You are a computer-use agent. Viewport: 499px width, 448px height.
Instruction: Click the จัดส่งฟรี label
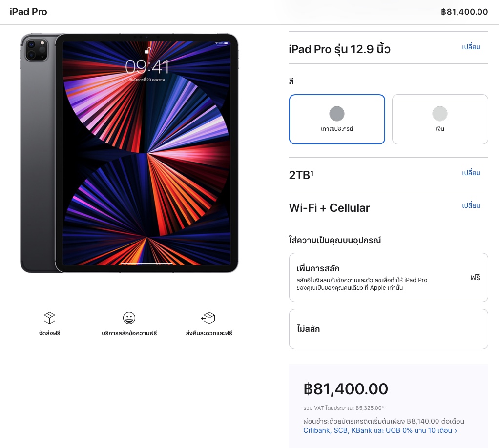pyautogui.click(x=49, y=333)
